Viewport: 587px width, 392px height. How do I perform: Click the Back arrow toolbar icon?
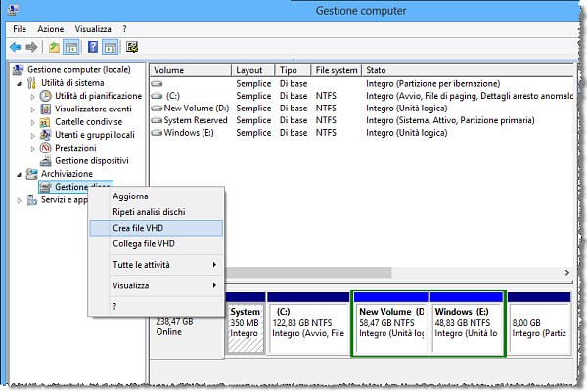16,47
